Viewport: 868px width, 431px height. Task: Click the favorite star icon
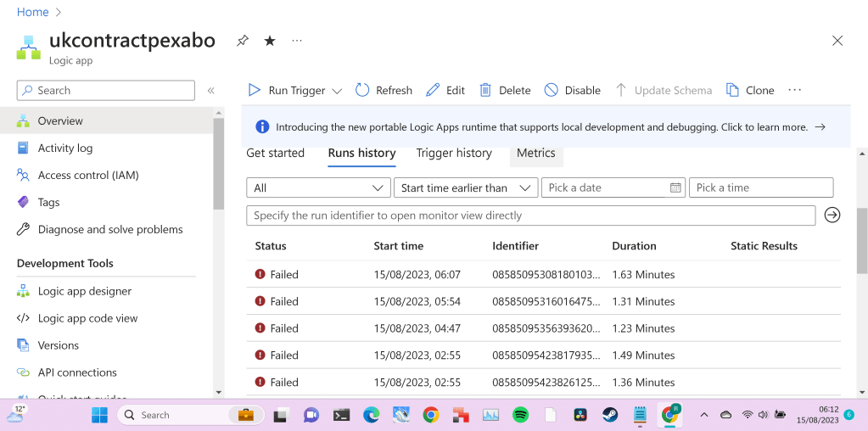click(270, 41)
